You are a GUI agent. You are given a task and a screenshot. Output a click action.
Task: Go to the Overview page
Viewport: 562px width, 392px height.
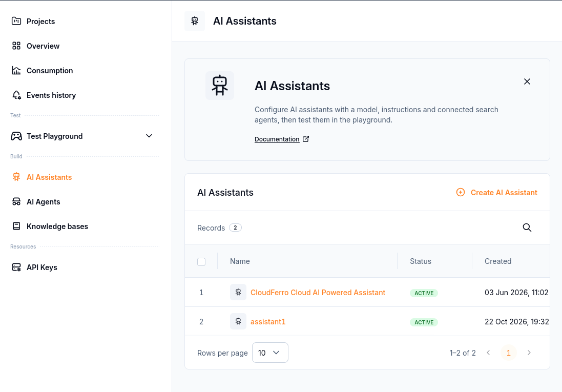[x=43, y=46]
